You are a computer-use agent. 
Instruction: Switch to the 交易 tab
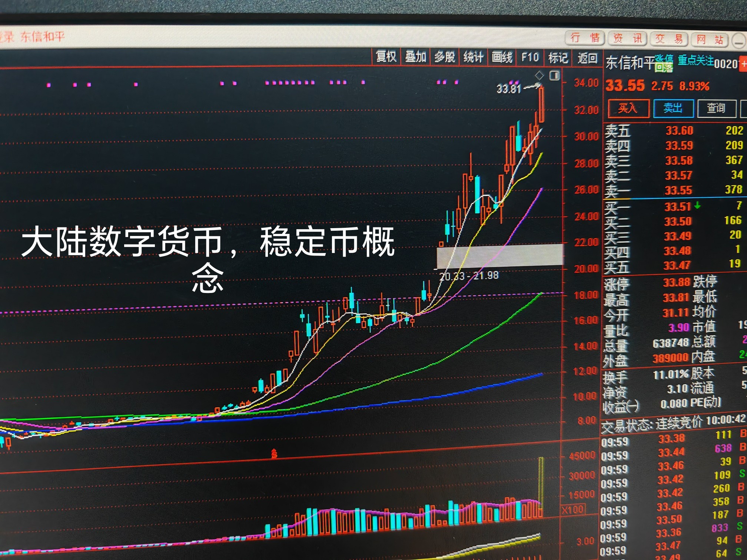click(x=669, y=39)
